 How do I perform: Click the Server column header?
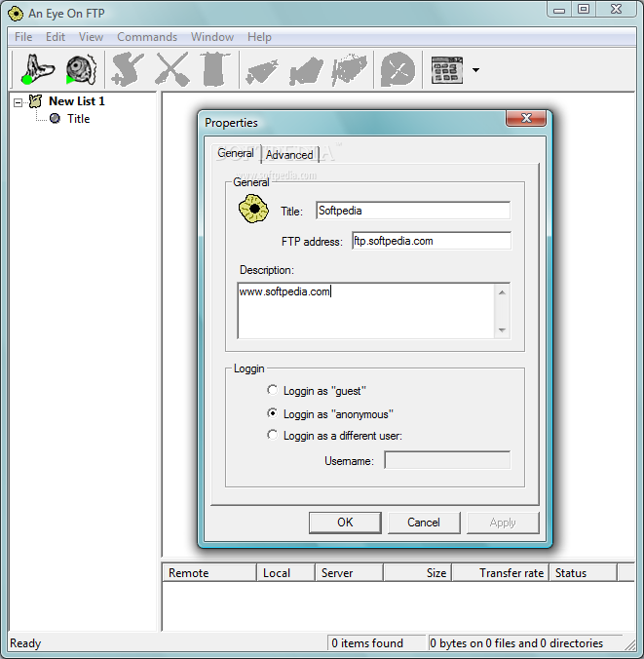349,573
